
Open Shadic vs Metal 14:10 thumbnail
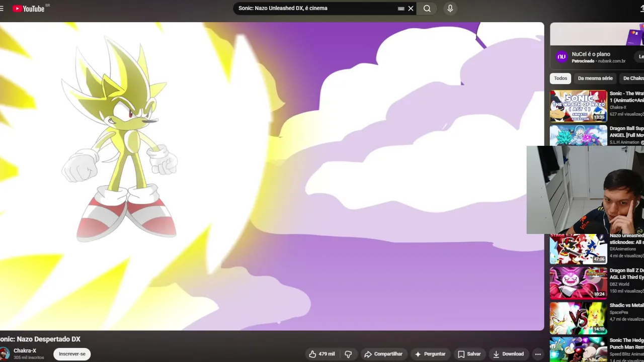(579, 318)
